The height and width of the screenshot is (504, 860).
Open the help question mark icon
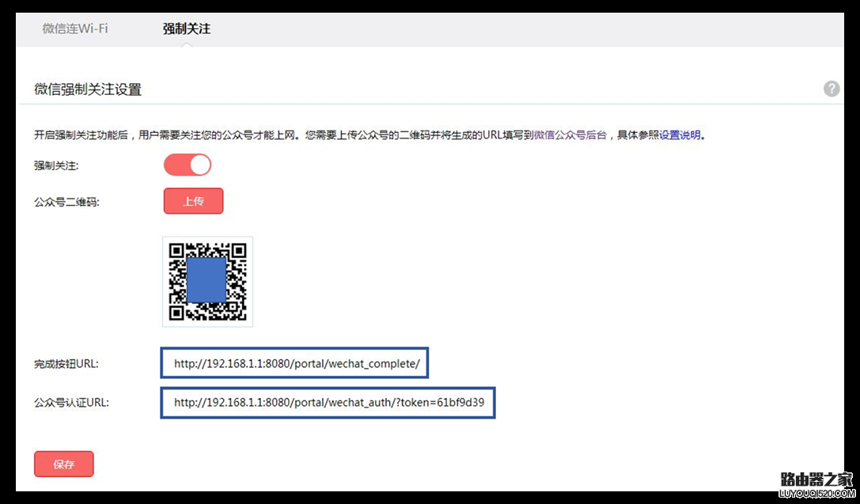pyautogui.click(x=832, y=89)
